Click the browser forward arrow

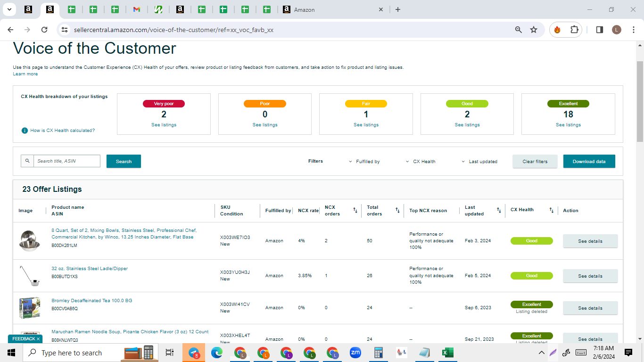click(x=27, y=30)
